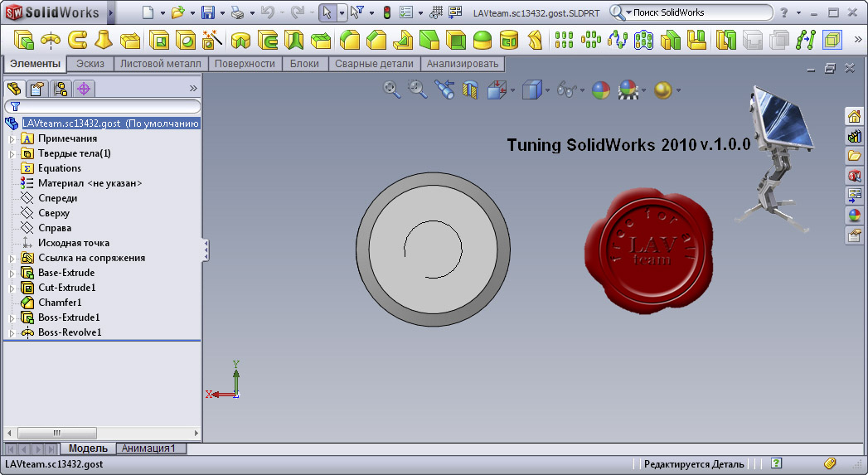Image resolution: width=868 pixels, height=475 pixels.
Task: Open the Display Style dropdown arrow
Action: [x=547, y=90]
